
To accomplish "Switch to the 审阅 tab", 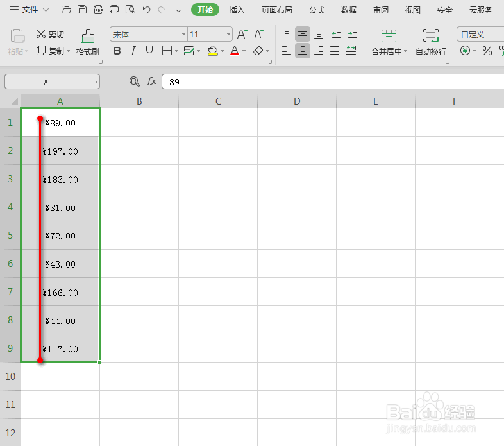I will (x=381, y=10).
